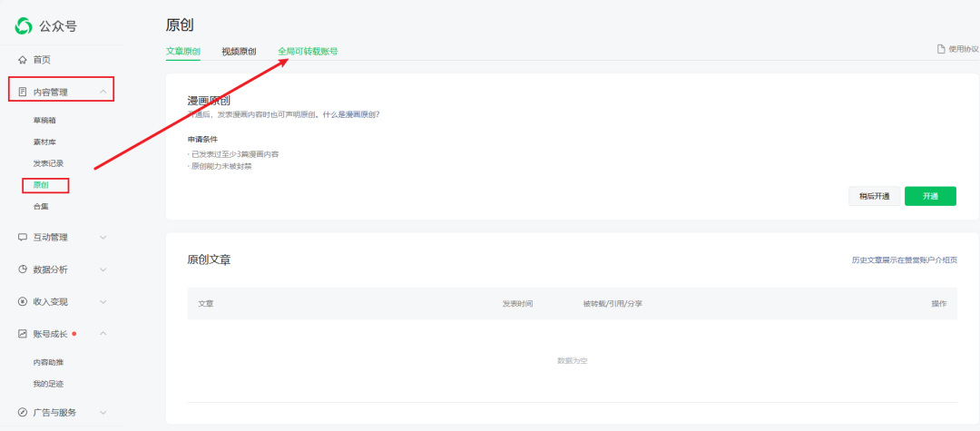Click the 已发表过至少3篇漫画内容 condition
This screenshot has height=431, width=980.
tap(233, 153)
